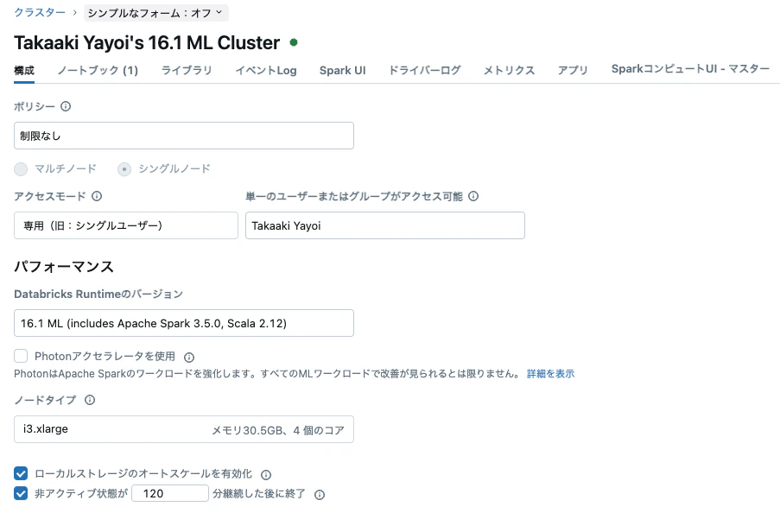This screenshot has height=532, width=780.
Task: Switch to the メトリクス tab
Action: coord(509,71)
